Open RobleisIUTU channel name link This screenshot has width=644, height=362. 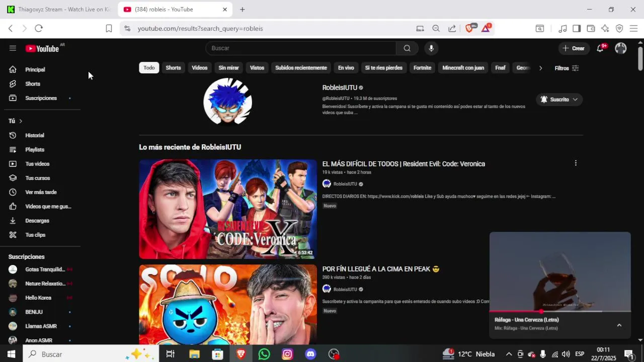340,87
